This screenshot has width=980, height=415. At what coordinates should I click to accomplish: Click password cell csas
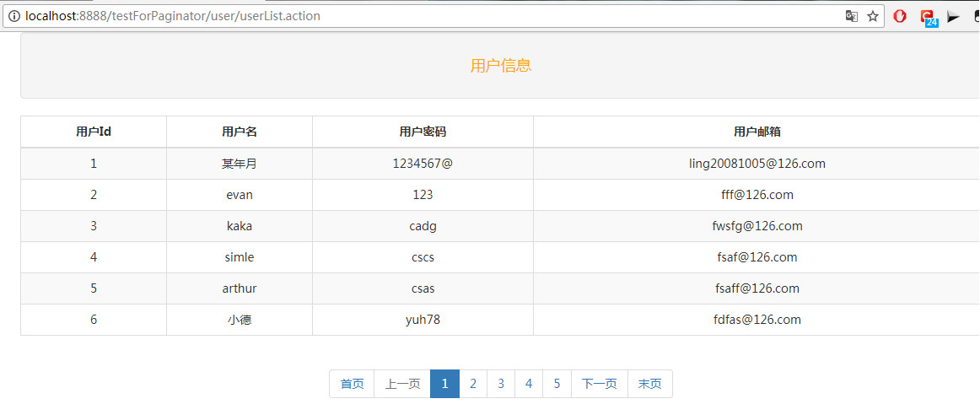[x=423, y=288]
